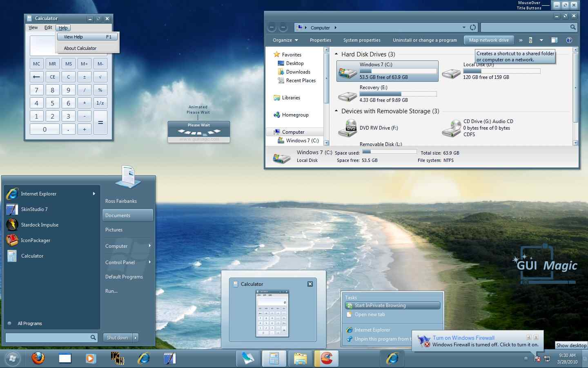Screen dimensions: 588x368
Task: Click the Start orb button
Action: 12,359
